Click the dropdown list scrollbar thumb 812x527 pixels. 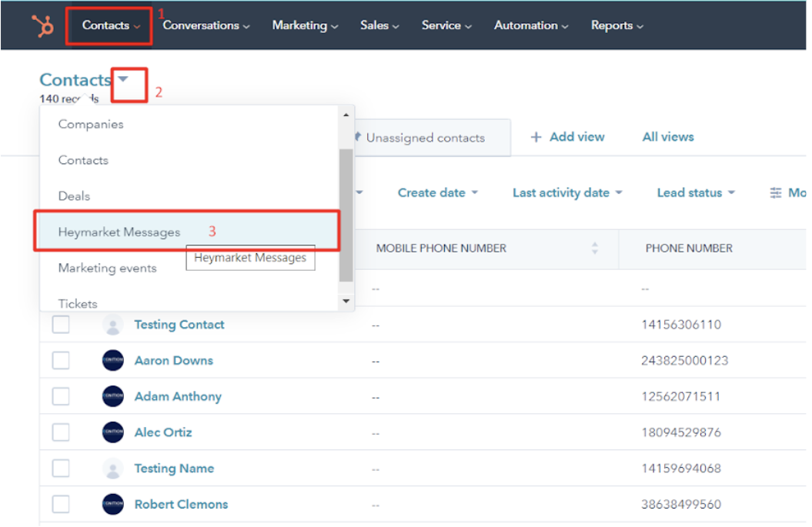pyautogui.click(x=346, y=215)
